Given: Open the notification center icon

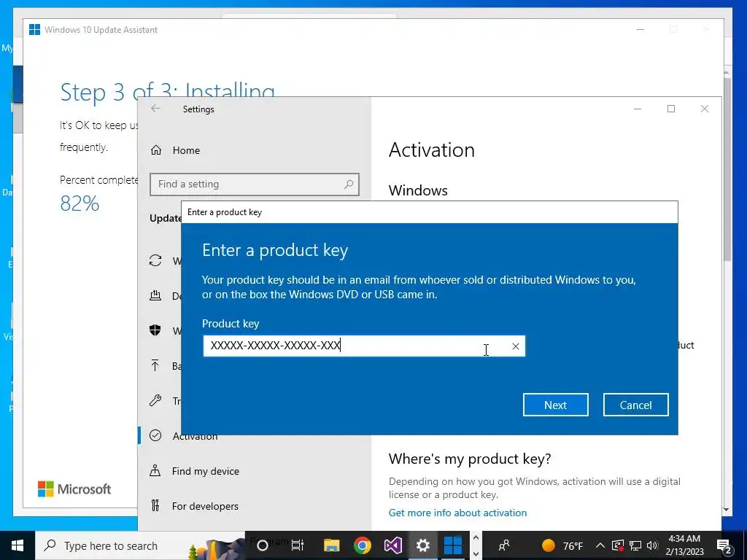Looking at the screenshot, I should pyautogui.click(x=724, y=545).
